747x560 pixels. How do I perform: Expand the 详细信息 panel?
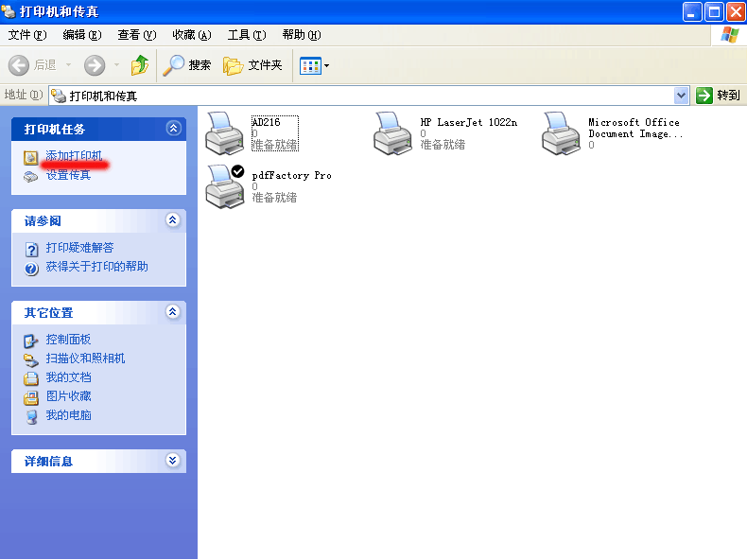pos(173,460)
